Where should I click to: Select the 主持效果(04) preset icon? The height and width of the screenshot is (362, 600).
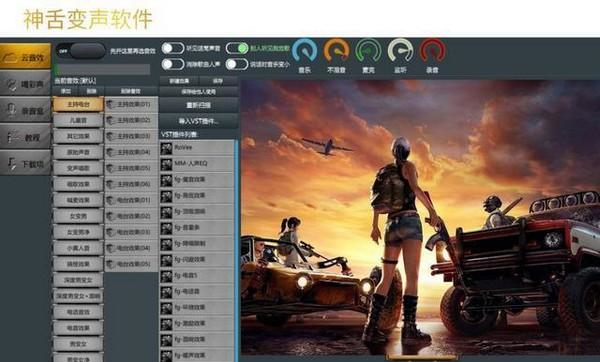coord(111,152)
